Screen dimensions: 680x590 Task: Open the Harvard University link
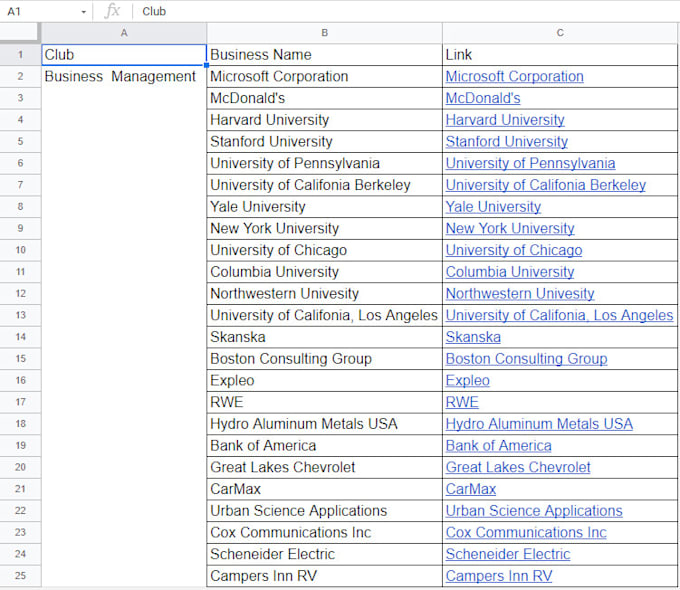pyautogui.click(x=505, y=120)
